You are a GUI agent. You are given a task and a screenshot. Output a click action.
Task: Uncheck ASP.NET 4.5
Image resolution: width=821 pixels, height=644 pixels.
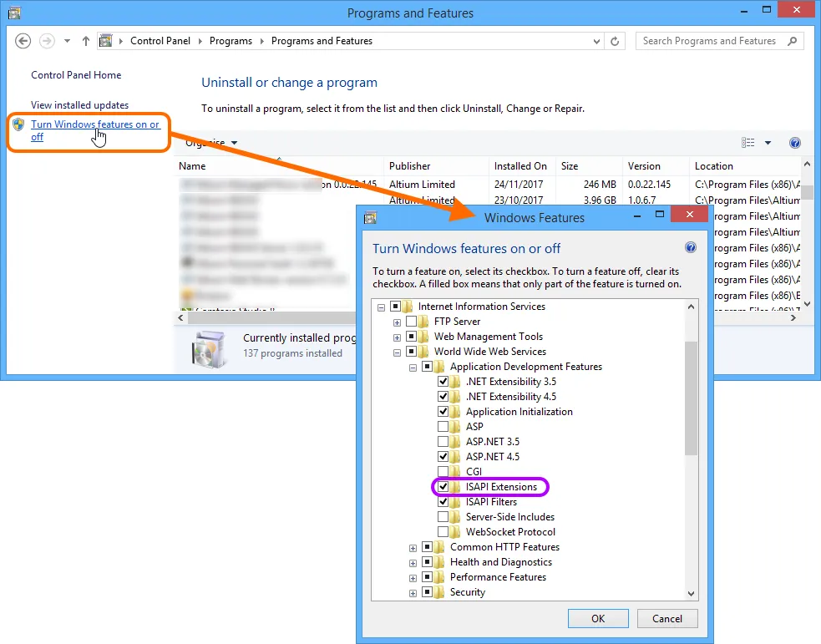[443, 457]
